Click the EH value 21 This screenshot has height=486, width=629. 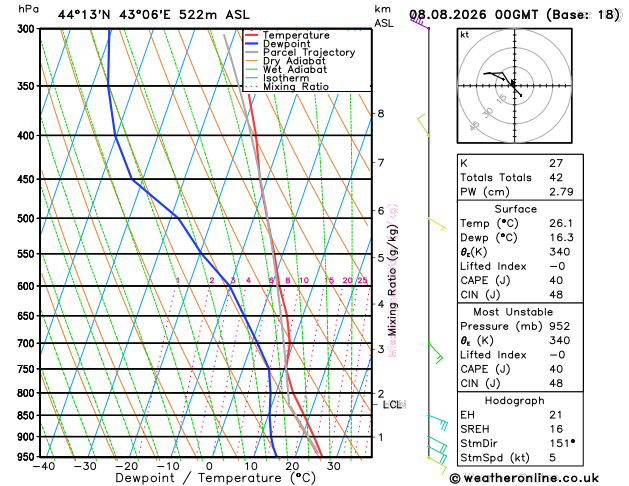coord(556,415)
